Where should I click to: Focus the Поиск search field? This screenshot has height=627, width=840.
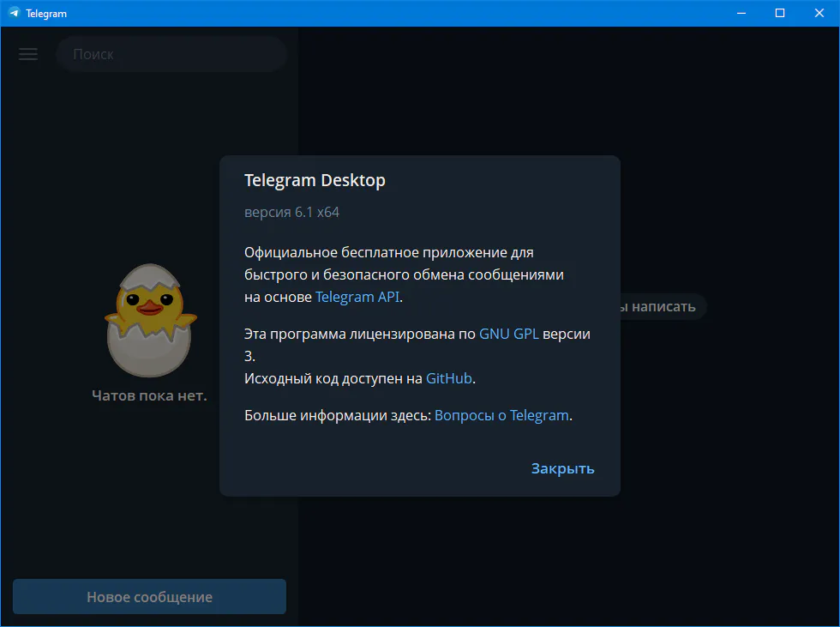171,54
